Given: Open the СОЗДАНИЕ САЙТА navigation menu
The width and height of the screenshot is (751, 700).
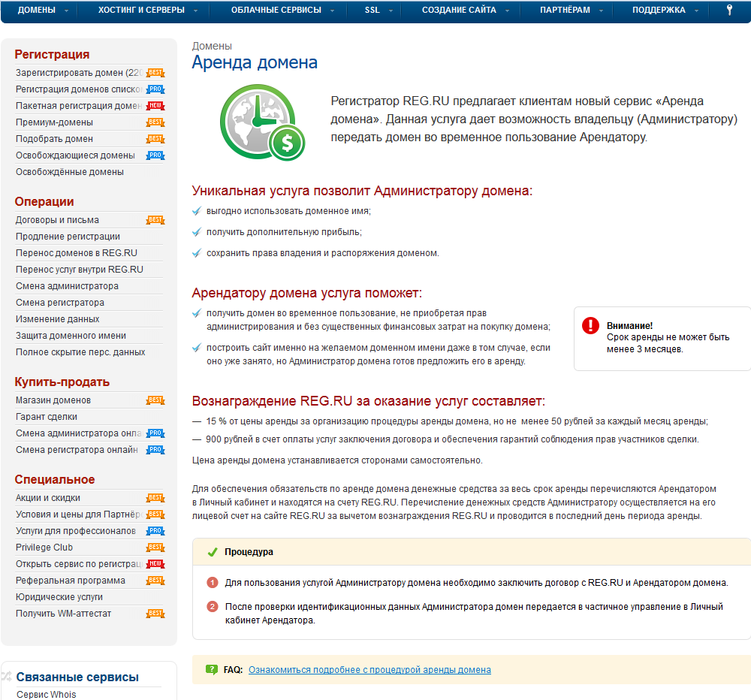Looking at the screenshot, I should (x=459, y=10).
